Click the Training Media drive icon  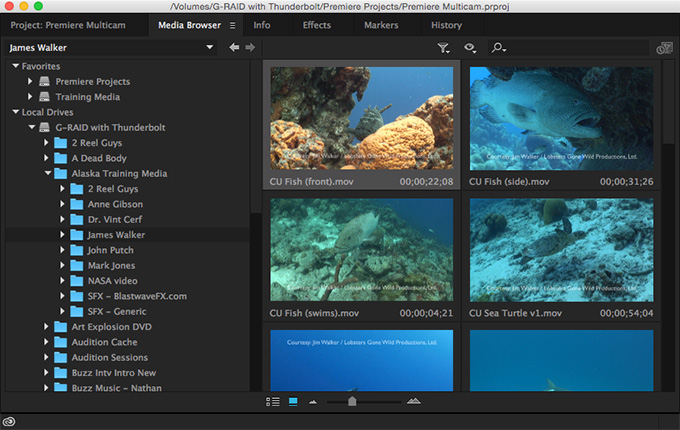click(45, 96)
